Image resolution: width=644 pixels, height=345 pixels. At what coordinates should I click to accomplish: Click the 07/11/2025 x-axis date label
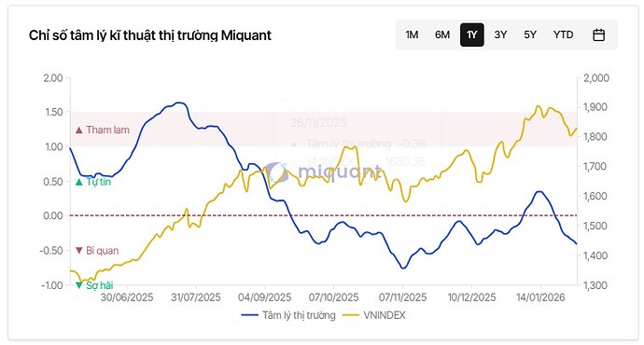click(x=402, y=297)
